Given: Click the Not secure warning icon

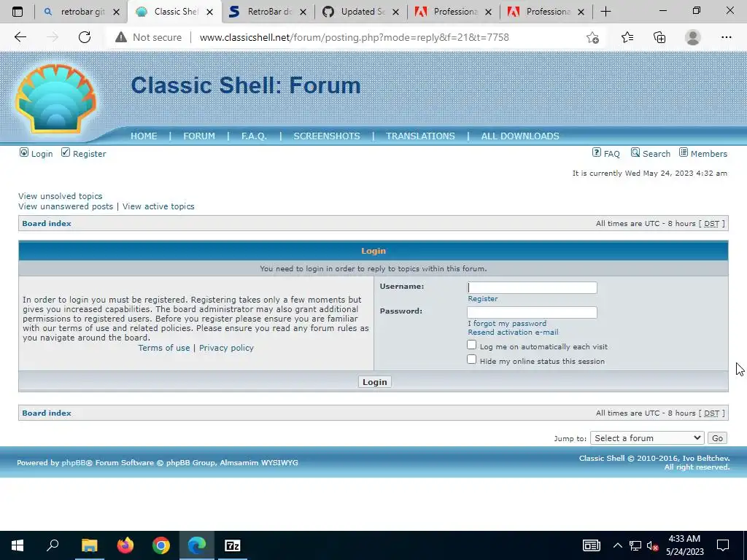Looking at the screenshot, I should [x=121, y=37].
